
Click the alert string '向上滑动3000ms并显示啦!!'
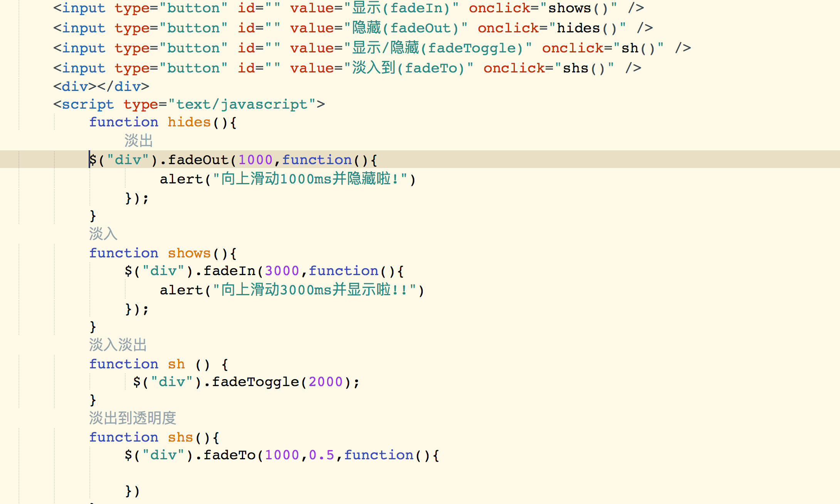point(314,290)
